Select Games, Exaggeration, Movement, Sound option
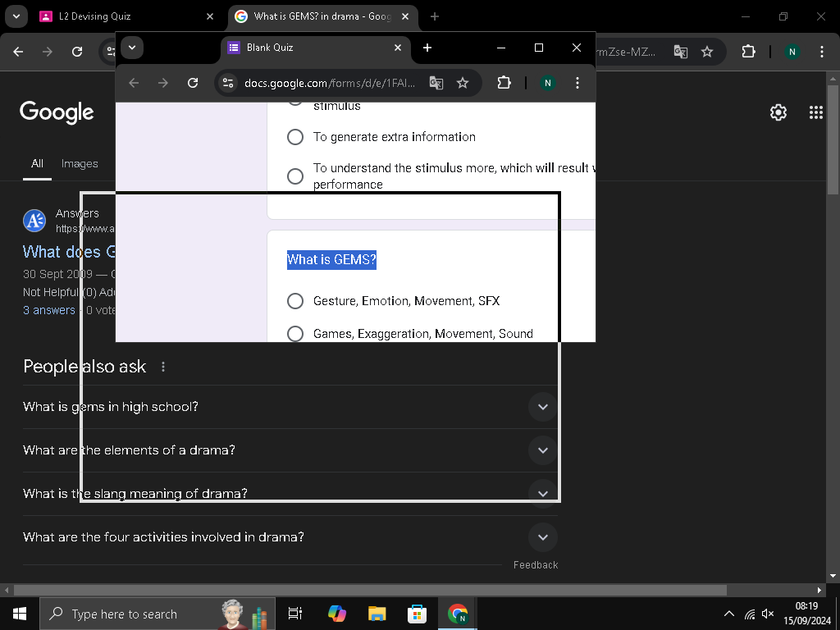 (x=295, y=334)
